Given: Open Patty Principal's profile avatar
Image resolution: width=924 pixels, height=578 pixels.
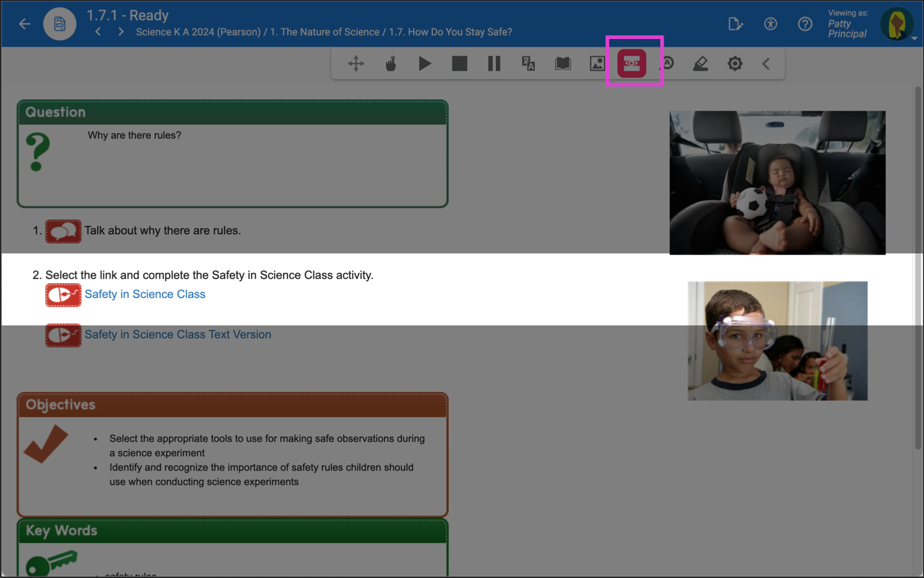Looking at the screenshot, I should (x=896, y=24).
